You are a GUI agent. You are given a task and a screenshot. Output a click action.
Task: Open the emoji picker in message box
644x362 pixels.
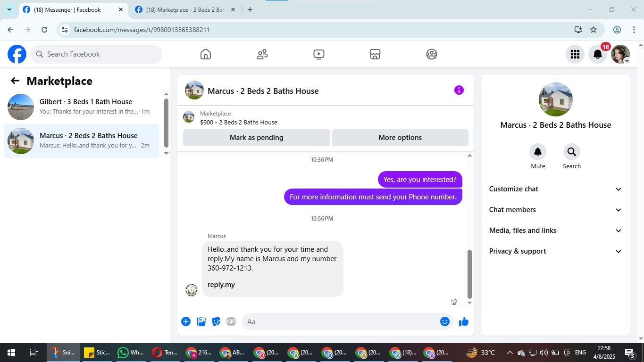pos(445,321)
